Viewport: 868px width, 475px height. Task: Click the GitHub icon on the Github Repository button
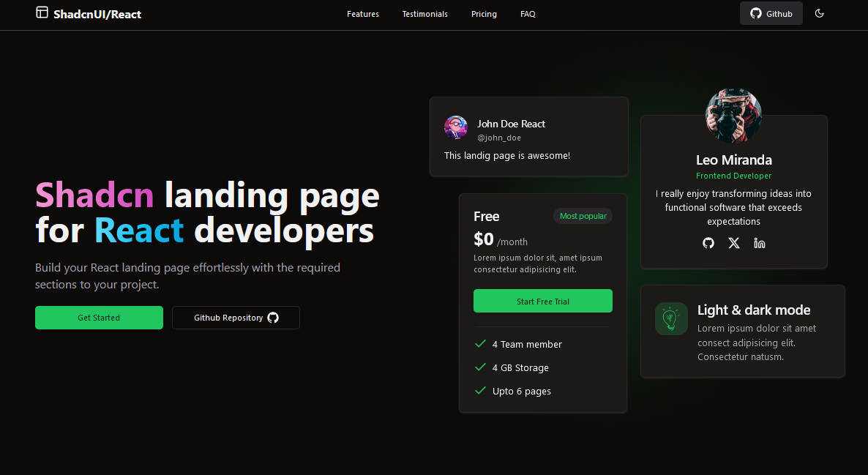point(273,318)
